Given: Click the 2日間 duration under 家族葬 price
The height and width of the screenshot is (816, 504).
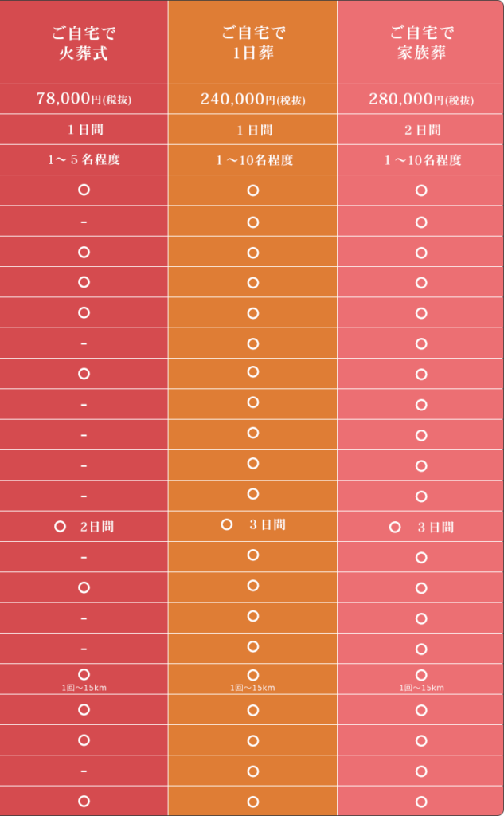Looking at the screenshot, I should coord(421,130).
